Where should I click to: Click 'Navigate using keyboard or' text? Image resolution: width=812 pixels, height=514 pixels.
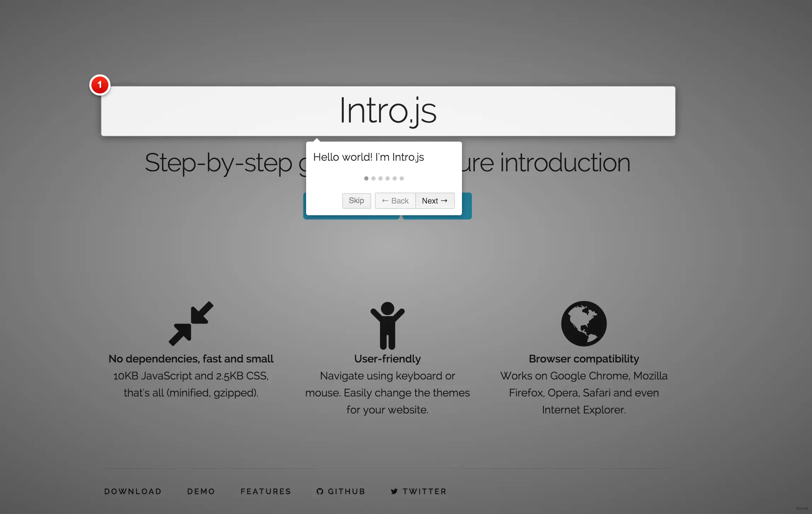click(388, 376)
